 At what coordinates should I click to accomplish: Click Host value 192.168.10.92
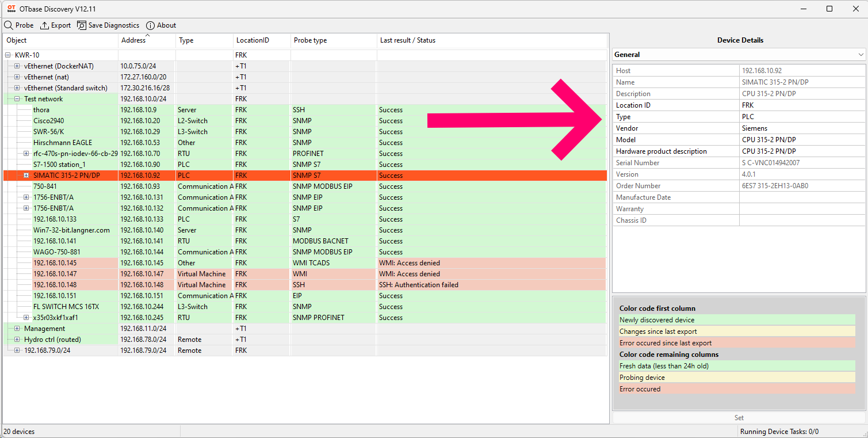pyautogui.click(x=802, y=71)
